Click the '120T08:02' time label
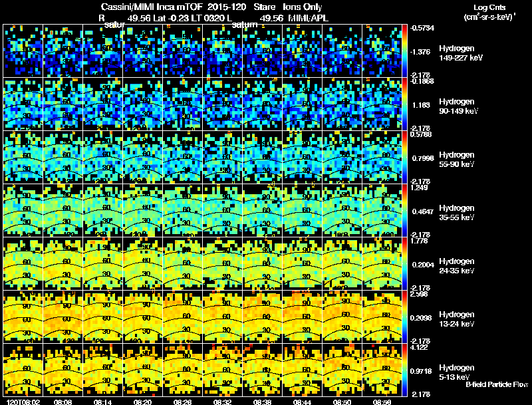The image size is (532, 405). 23,402
